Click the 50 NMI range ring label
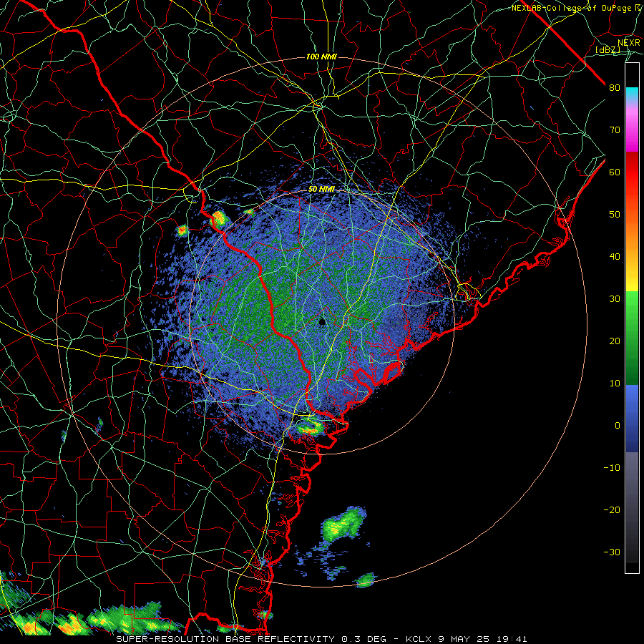The image size is (644, 644). pyautogui.click(x=321, y=189)
